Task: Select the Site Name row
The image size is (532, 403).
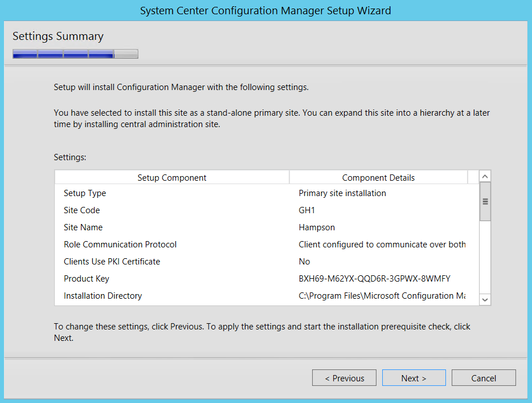Action: (x=83, y=227)
